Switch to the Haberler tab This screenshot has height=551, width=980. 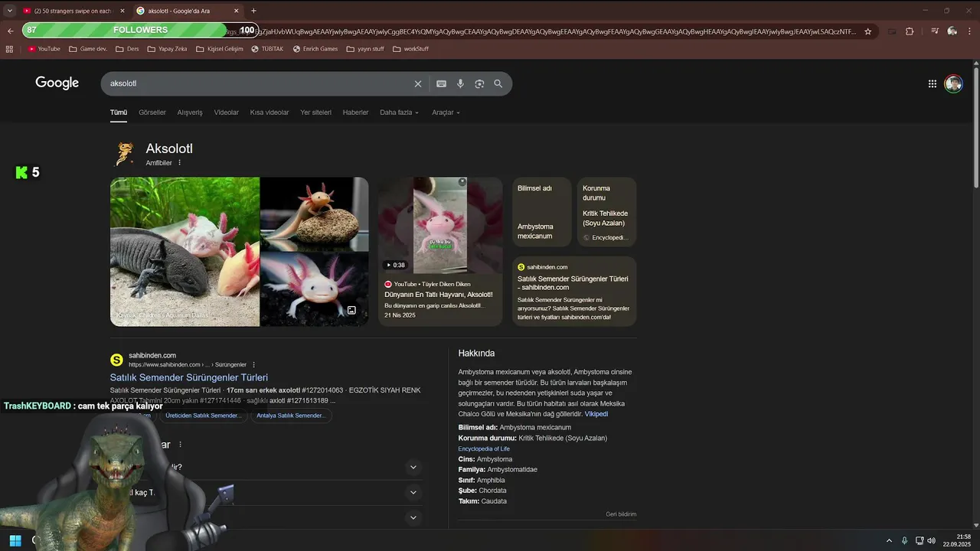(x=355, y=112)
